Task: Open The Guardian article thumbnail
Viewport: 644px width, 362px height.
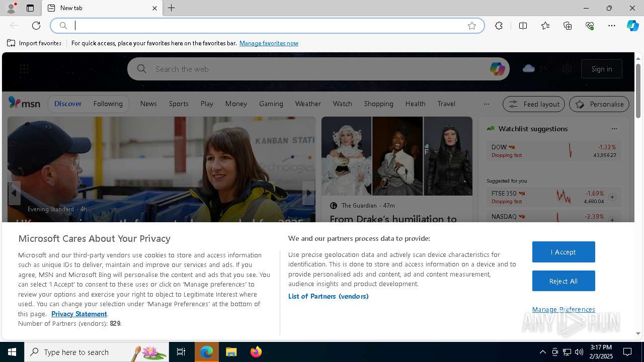Action: coord(397,156)
